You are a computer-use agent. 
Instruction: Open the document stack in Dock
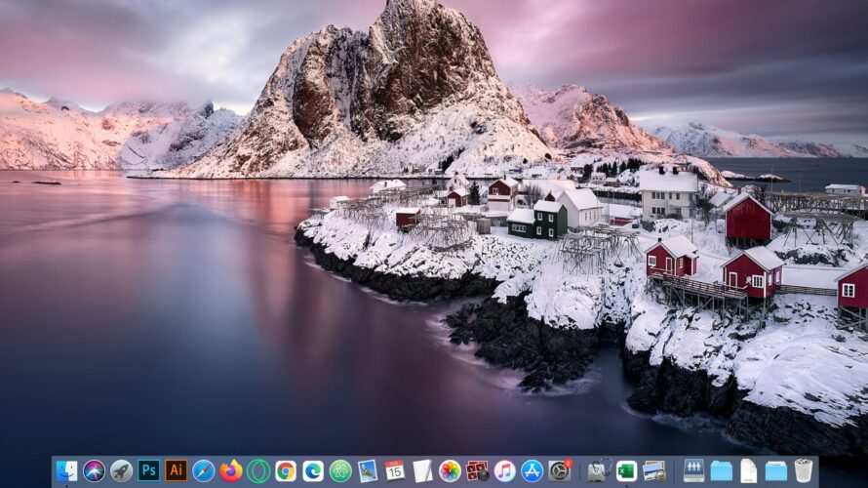click(x=748, y=470)
